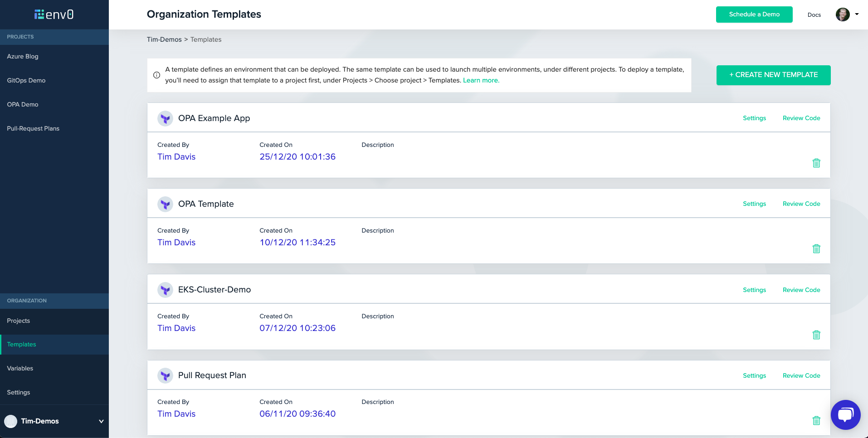The width and height of the screenshot is (868, 438).
Task: Click Tim-Demos in the breadcrumb
Action: coord(164,39)
